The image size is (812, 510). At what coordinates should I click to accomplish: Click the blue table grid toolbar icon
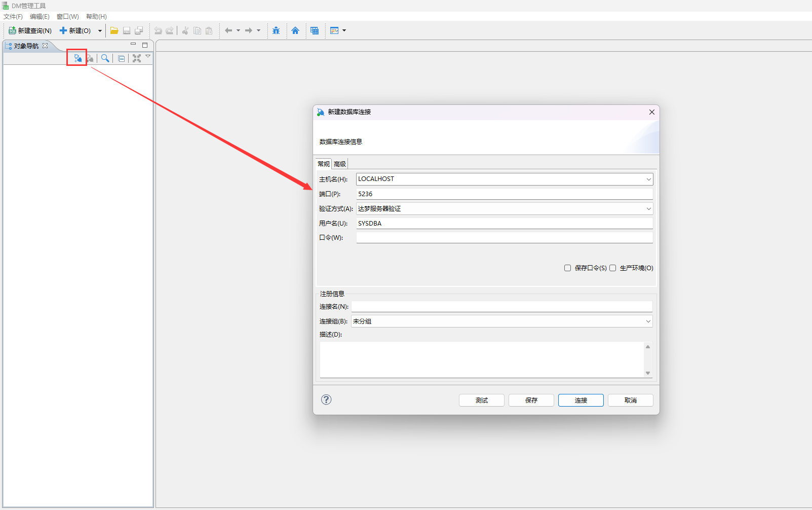315,30
